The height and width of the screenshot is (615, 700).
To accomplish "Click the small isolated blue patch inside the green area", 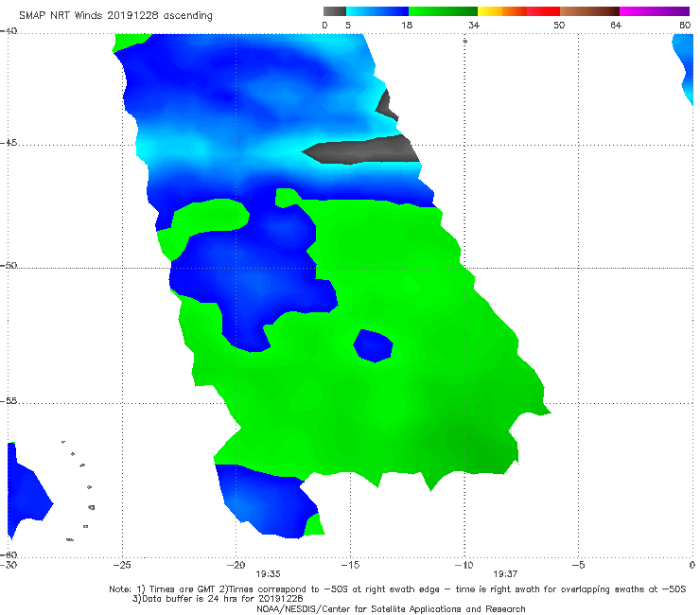I will (x=374, y=345).
